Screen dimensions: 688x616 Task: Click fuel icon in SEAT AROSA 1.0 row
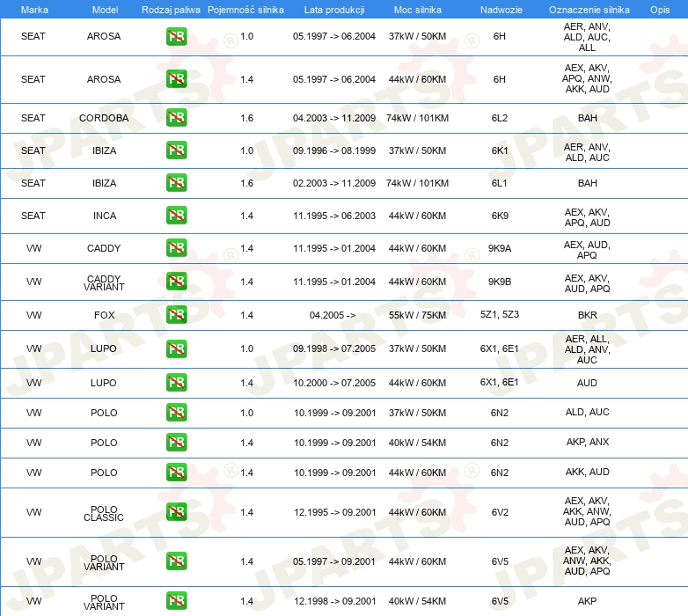coord(176,36)
